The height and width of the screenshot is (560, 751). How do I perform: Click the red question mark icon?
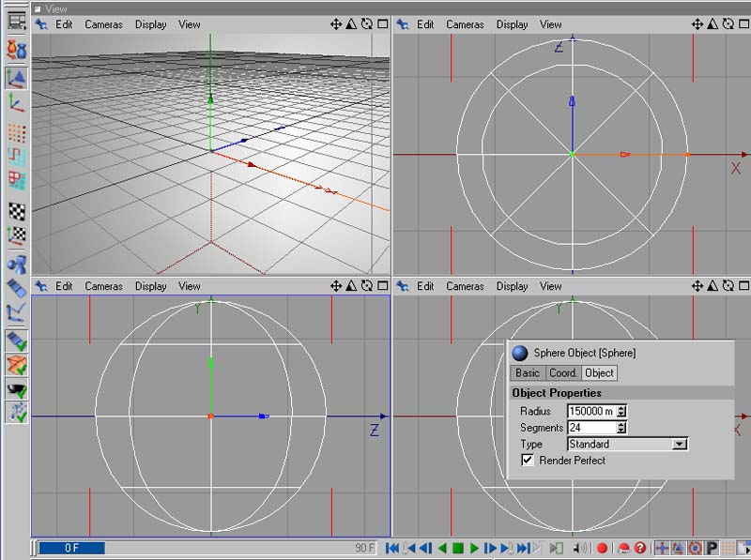[x=640, y=548]
